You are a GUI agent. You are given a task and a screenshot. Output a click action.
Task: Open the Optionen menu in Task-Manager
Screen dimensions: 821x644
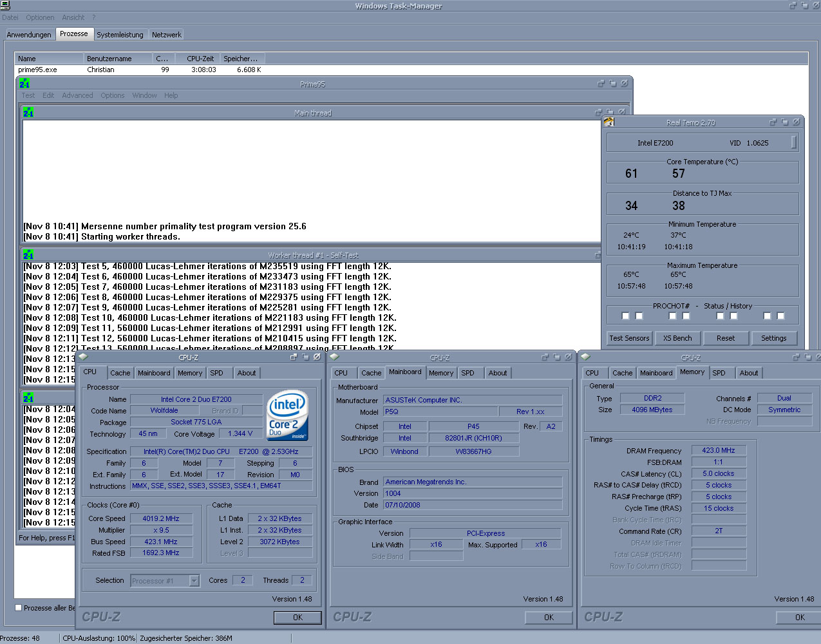coord(40,17)
